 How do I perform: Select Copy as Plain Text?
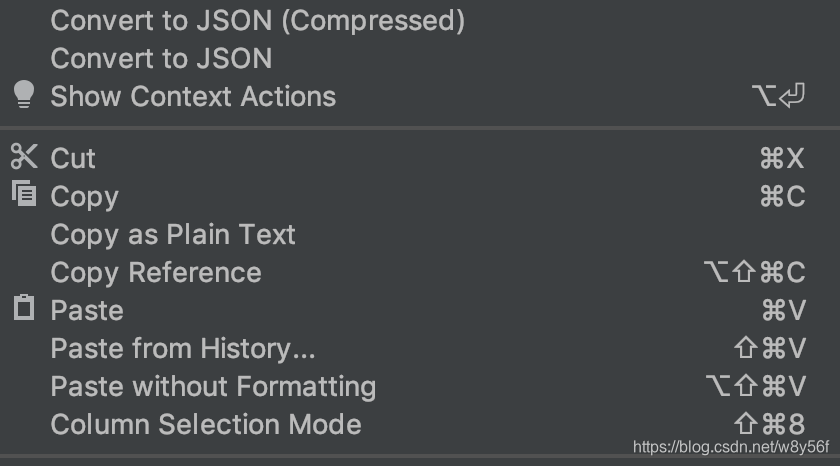pos(173,234)
